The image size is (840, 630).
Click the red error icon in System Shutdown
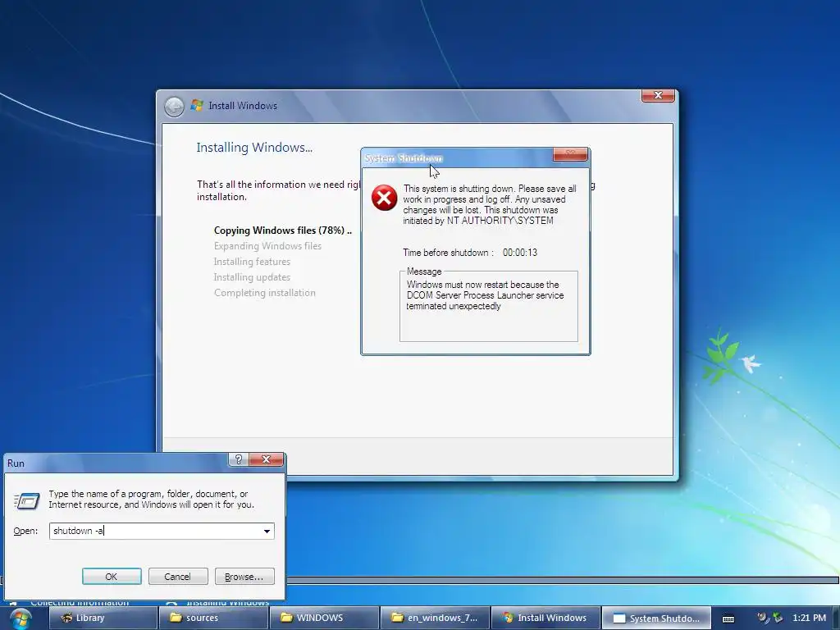pos(384,198)
